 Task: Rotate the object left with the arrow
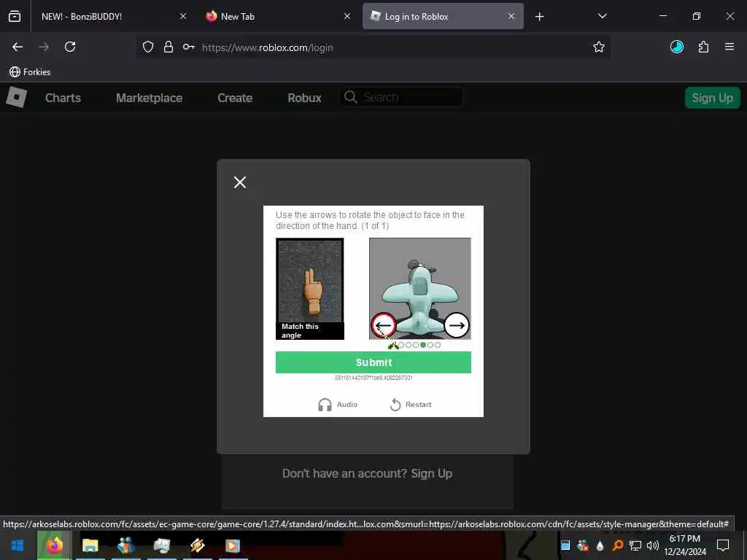[x=384, y=325]
